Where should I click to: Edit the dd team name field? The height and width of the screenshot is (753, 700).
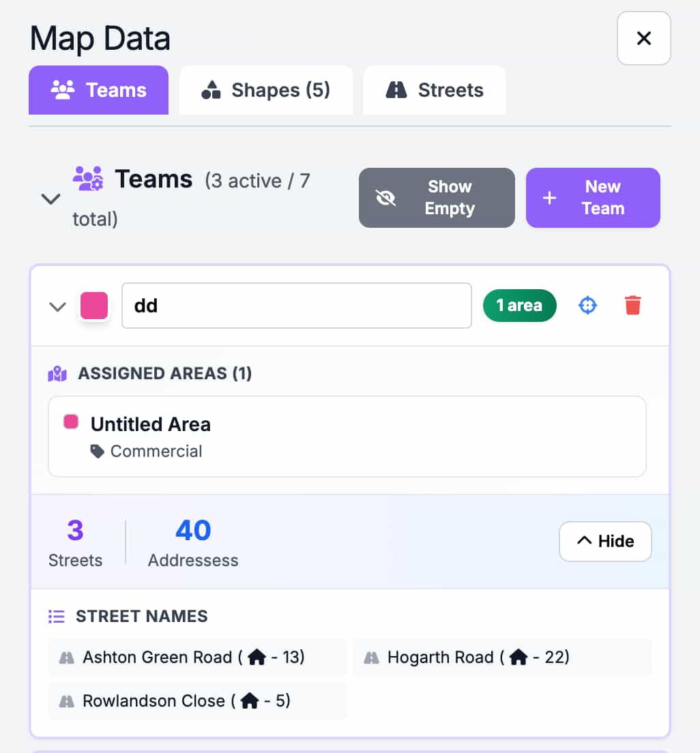296,306
